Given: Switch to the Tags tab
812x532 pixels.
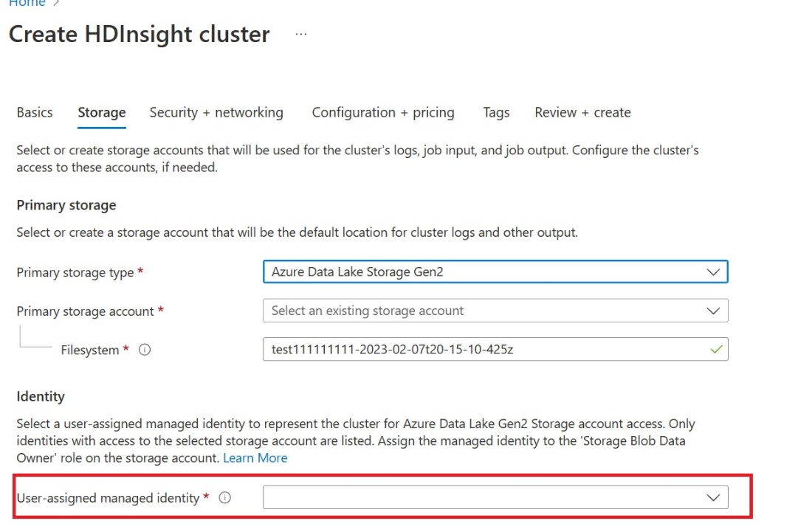Looking at the screenshot, I should [496, 112].
